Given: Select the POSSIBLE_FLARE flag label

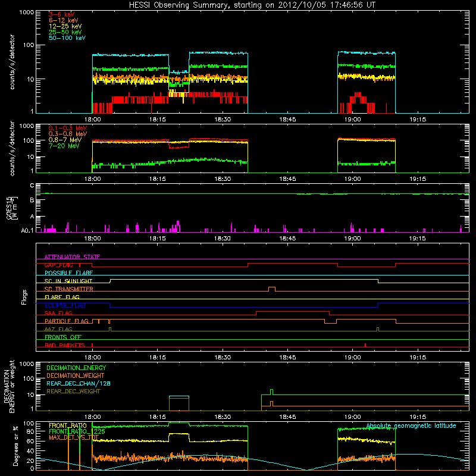Looking at the screenshot, I should point(68,273).
